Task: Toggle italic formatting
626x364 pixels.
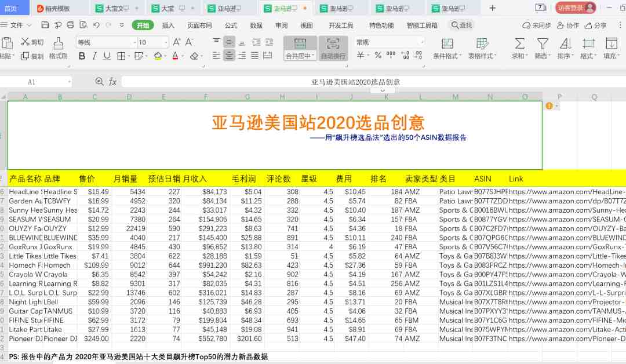Action: (x=94, y=56)
